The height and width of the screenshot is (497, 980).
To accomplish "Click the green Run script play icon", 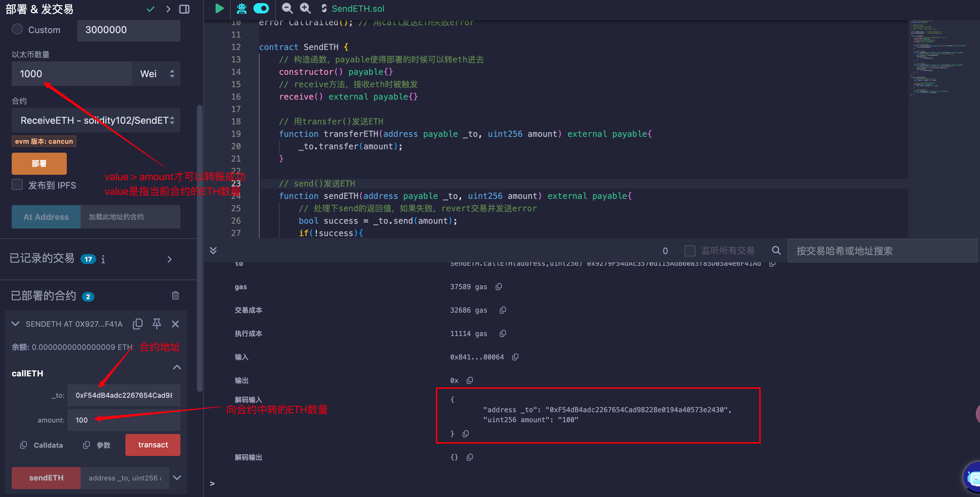I will click(x=219, y=8).
